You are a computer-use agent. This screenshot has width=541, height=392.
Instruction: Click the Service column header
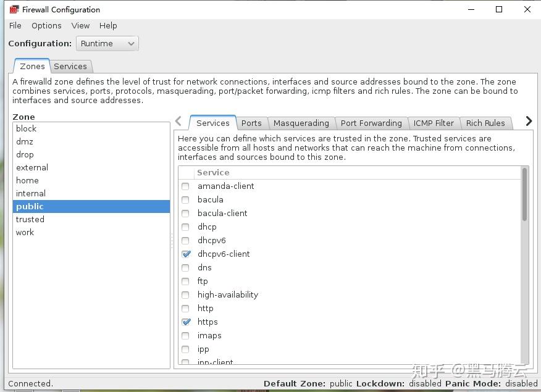coord(358,172)
